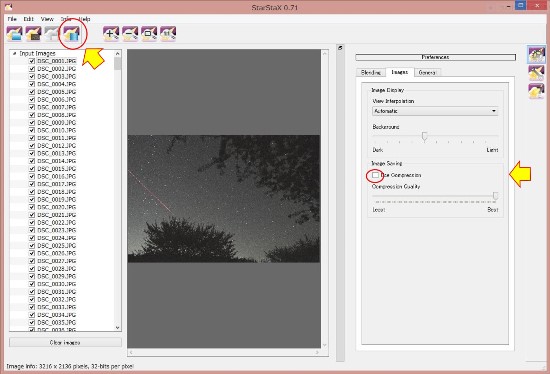Screen dimensions: 550x374
Task: Click the Clear Images button
Action: pyautogui.click(x=65, y=342)
